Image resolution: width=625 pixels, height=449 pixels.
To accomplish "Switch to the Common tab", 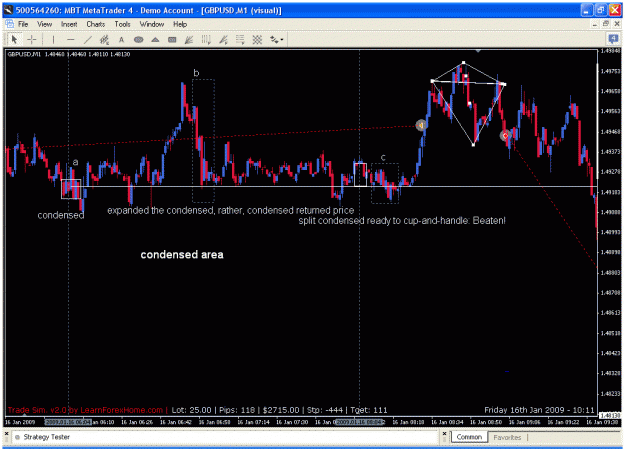I will coord(469,437).
